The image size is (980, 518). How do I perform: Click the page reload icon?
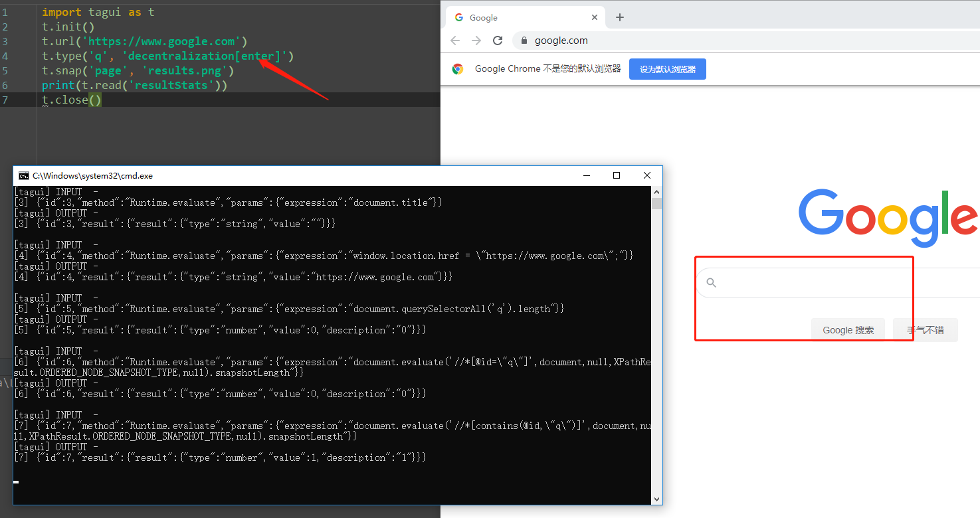[x=498, y=41]
